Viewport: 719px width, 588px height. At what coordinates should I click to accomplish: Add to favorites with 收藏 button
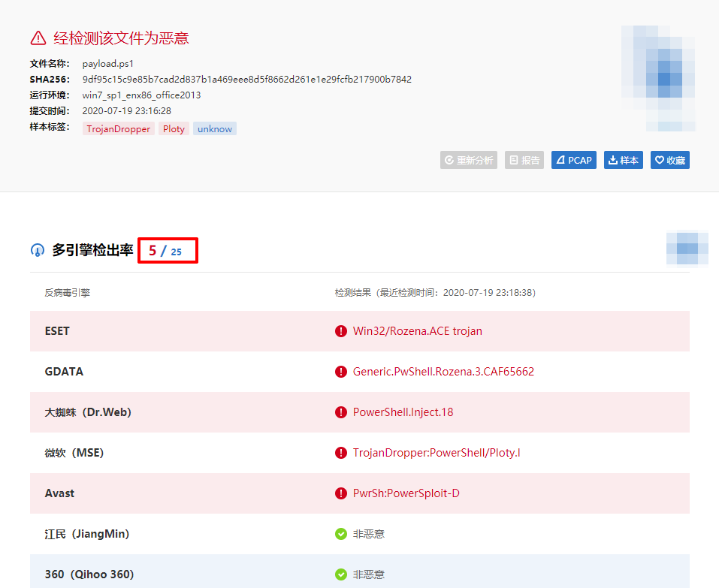[x=670, y=160]
